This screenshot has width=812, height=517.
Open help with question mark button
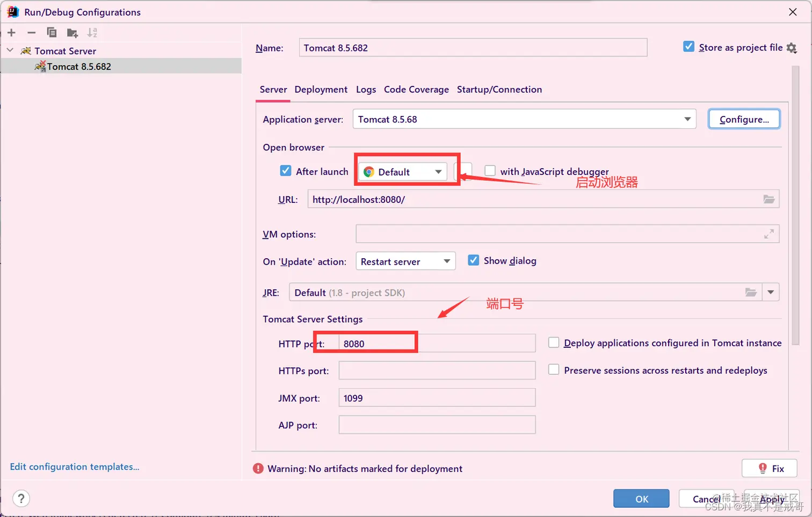tap(21, 499)
